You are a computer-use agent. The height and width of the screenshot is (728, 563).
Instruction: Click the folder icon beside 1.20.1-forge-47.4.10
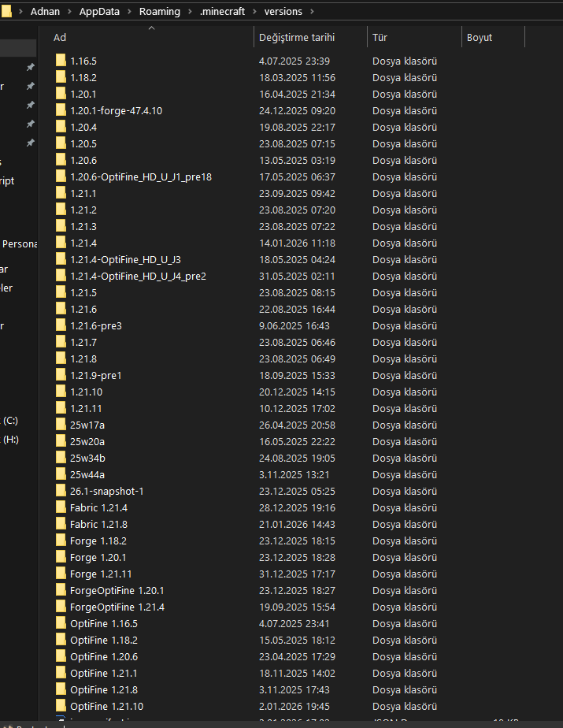pyautogui.click(x=61, y=110)
